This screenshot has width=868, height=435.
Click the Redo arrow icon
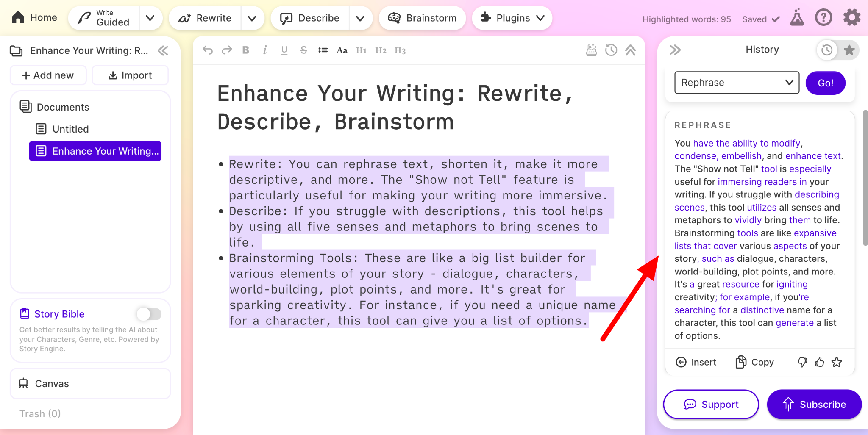227,50
